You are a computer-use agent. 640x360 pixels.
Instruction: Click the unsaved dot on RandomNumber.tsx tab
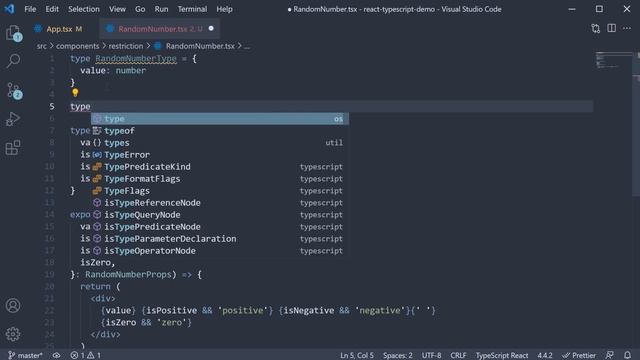[211, 29]
